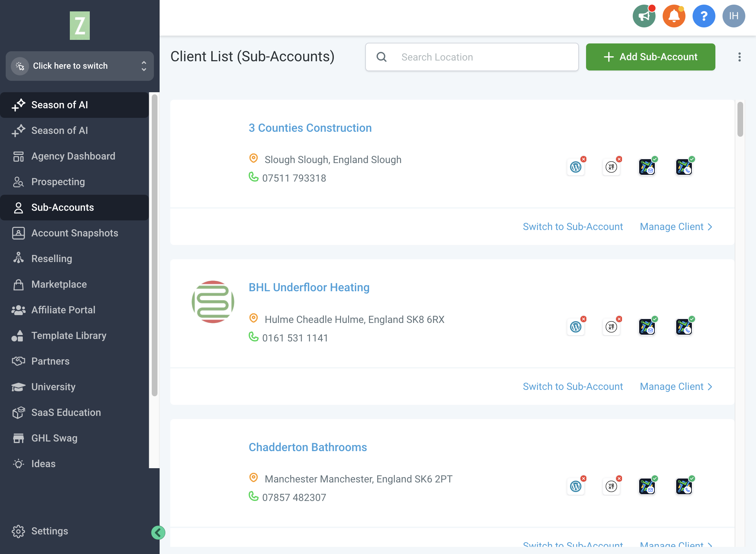The image size is (756, 554).
Task: Open SaaS Education sidebar item
Action: [74, 413]
